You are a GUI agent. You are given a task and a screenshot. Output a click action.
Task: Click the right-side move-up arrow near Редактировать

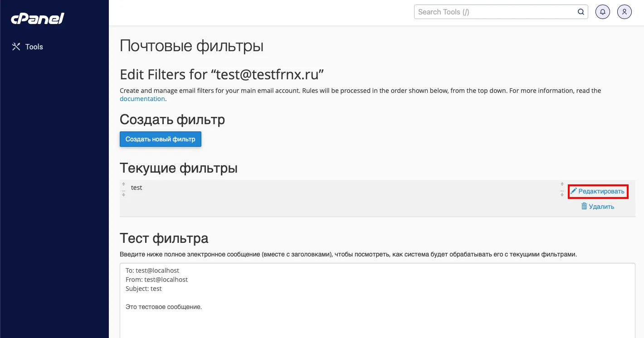[x=562, y=184]
